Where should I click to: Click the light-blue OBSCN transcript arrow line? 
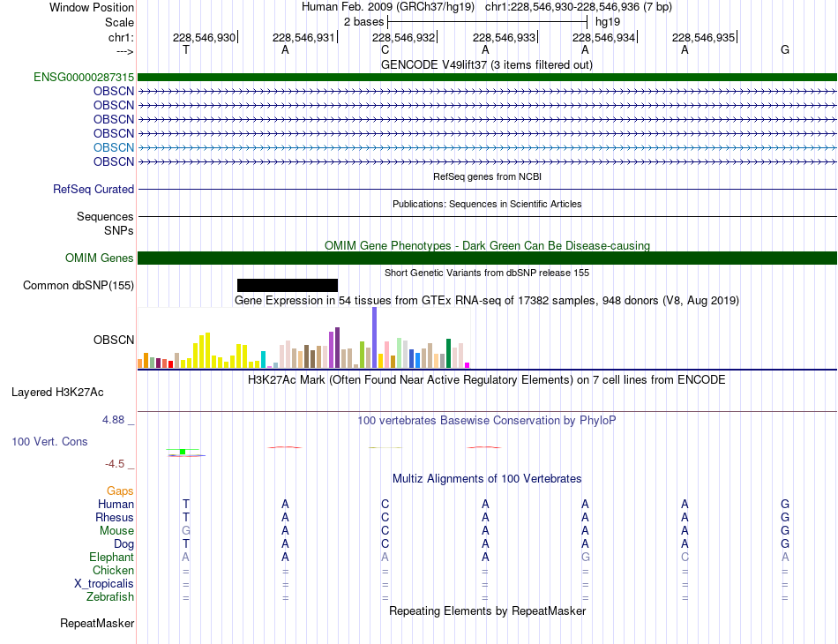[x=487, y=147]
